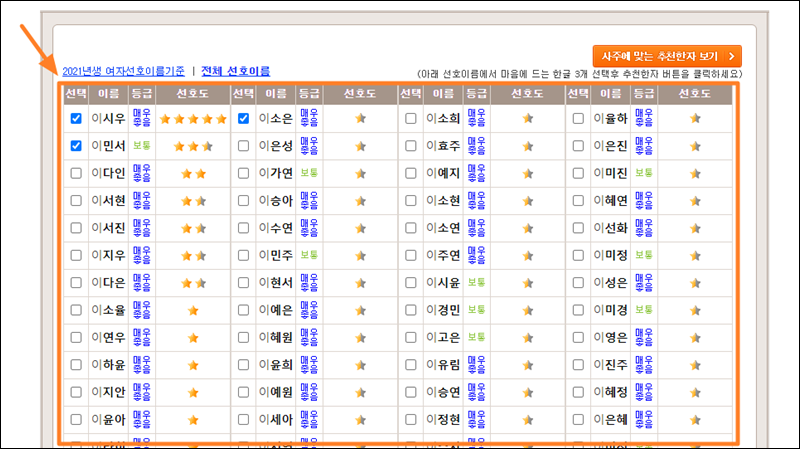Click the name 이다은
Image resolution: width=800 pixels, height=449 pixels.
108,283
